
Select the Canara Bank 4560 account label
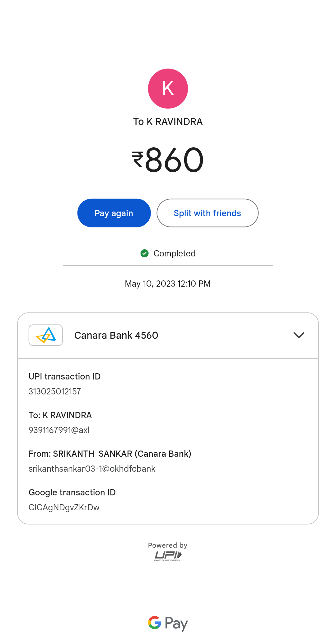116,335
